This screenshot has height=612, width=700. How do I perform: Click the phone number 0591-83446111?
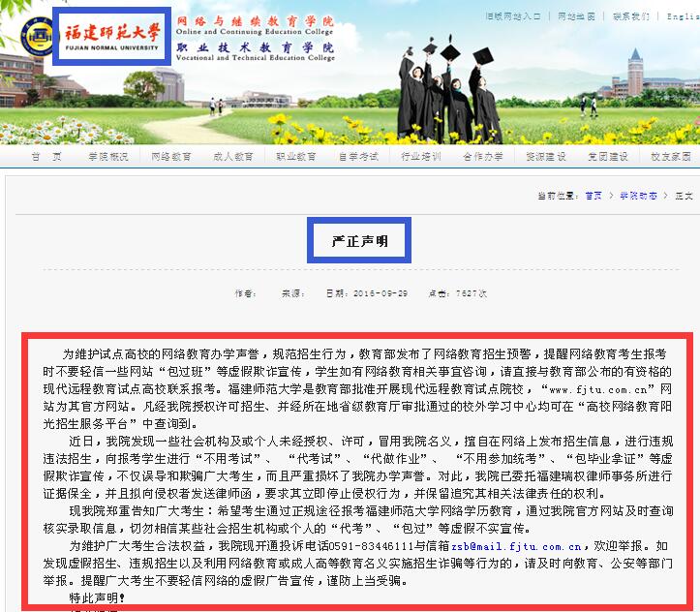coord(371,546)
